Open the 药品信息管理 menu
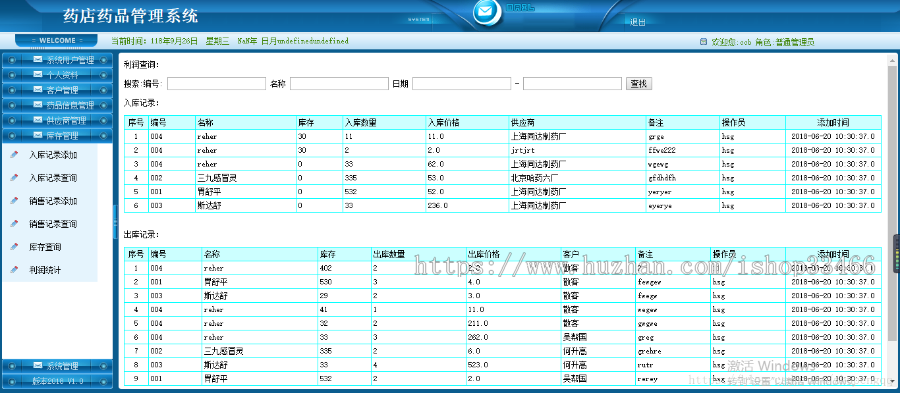This screenshot has width=900, height=393. [57, 106]
